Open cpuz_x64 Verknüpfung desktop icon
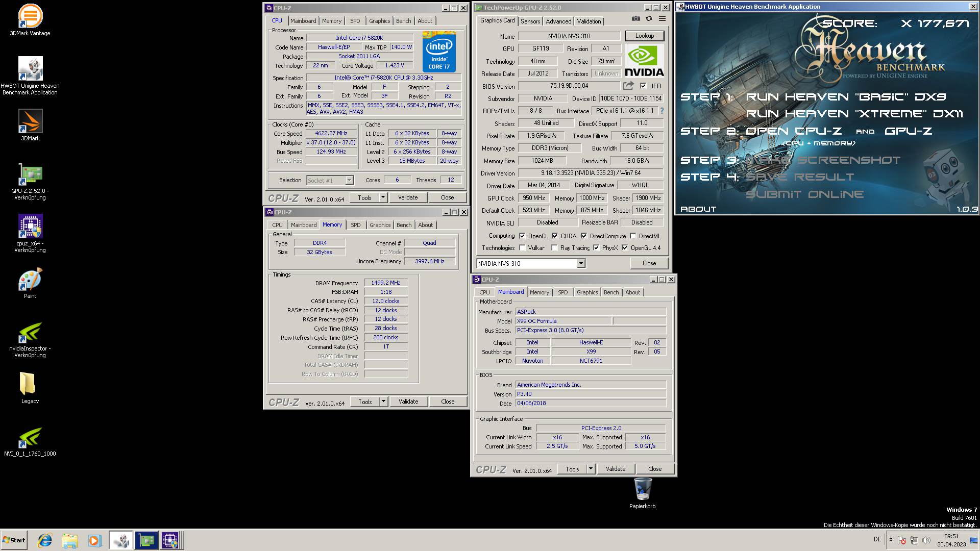The image size is (980, 551). (x=30, y=233)
